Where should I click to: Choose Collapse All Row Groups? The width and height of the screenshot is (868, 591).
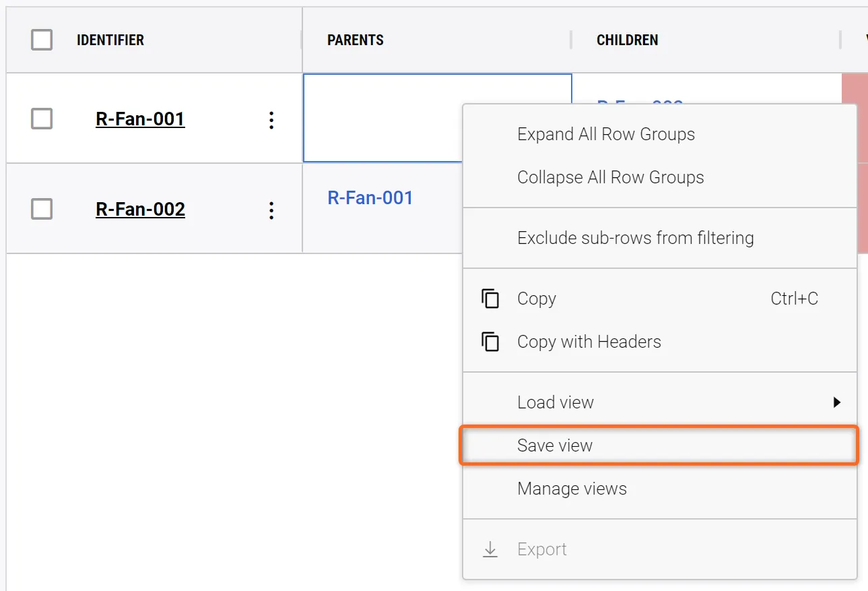pos(610,177)
